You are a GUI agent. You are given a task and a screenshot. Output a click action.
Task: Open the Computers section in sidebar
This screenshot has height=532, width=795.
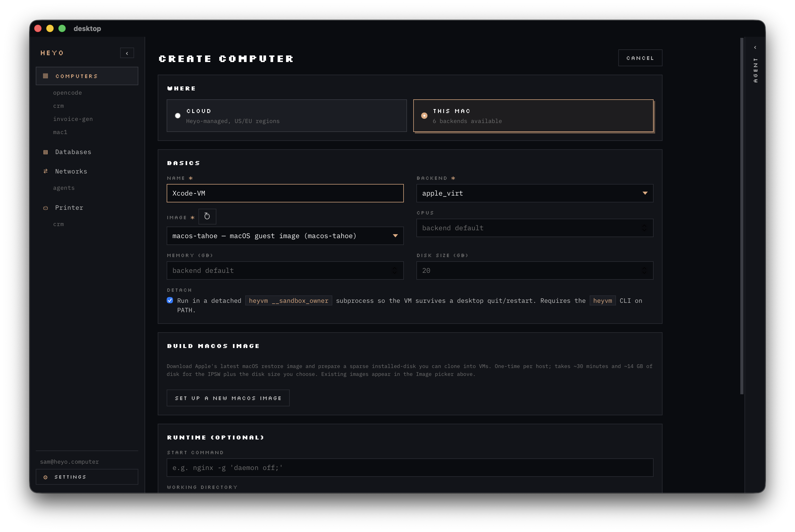(x=87, y=76)
